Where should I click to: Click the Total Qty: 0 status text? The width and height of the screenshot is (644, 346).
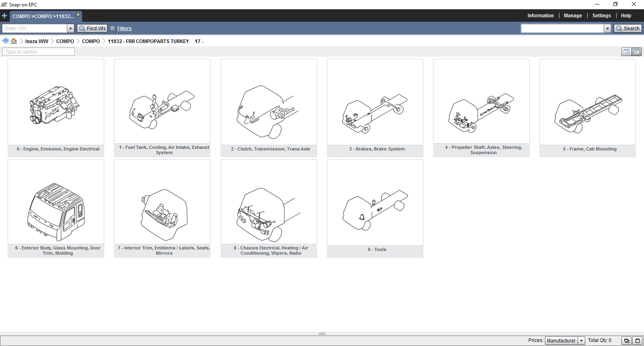click(x=599, y=340)
